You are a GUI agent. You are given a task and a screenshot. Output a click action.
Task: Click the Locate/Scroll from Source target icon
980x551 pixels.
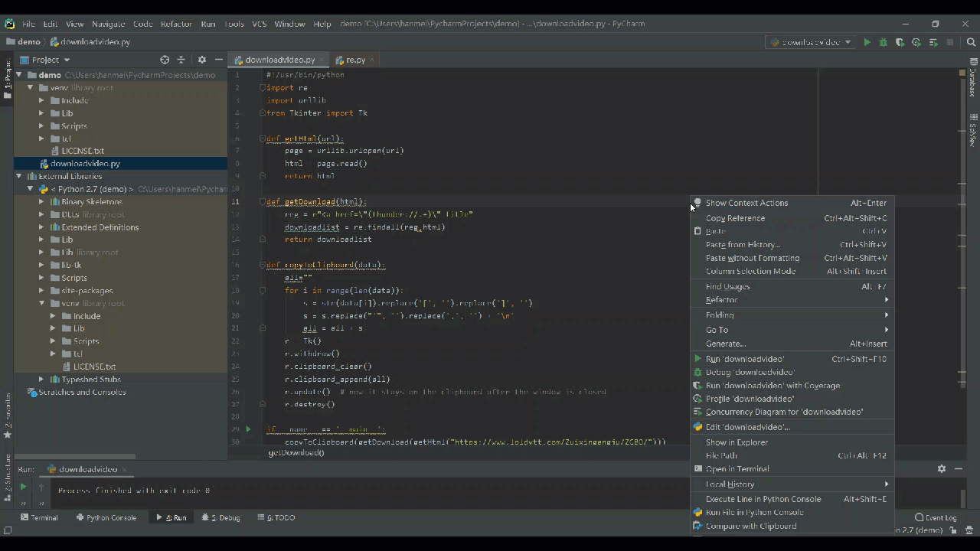click(x=165, y=60)
